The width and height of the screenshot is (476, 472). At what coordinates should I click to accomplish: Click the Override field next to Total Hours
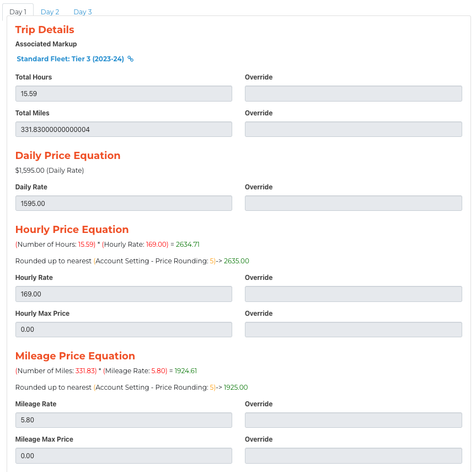pyautogui.click(x=354, y=94)
